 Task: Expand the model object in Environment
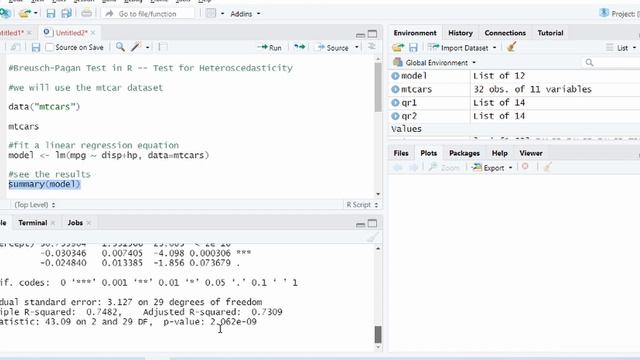395,76
